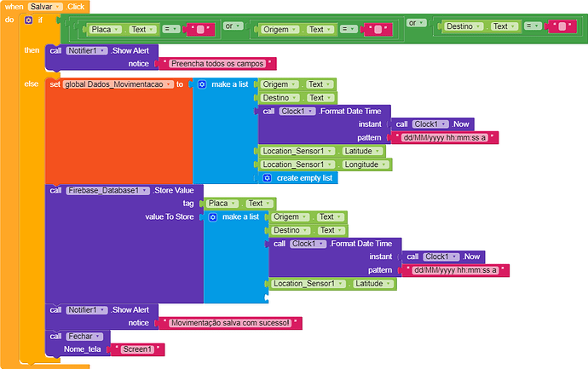Open Firebase_Database1 component dropdown

point(108,191)
